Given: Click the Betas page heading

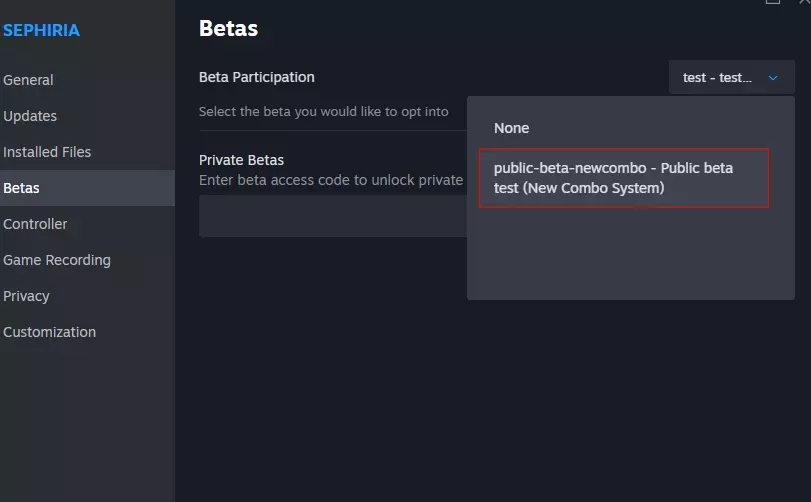Looking at the screenshot, I should [228, 28].
